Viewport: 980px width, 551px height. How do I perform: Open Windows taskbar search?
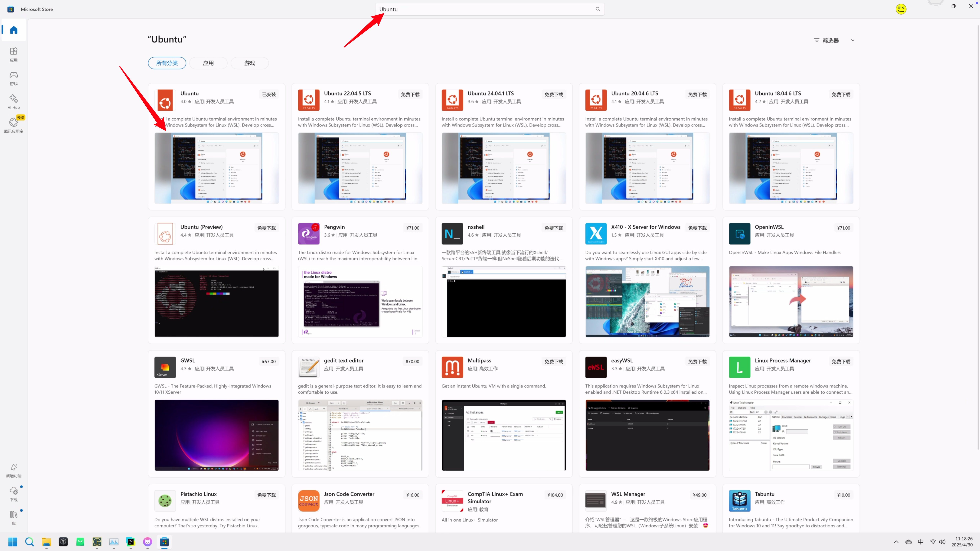(29, 542)
